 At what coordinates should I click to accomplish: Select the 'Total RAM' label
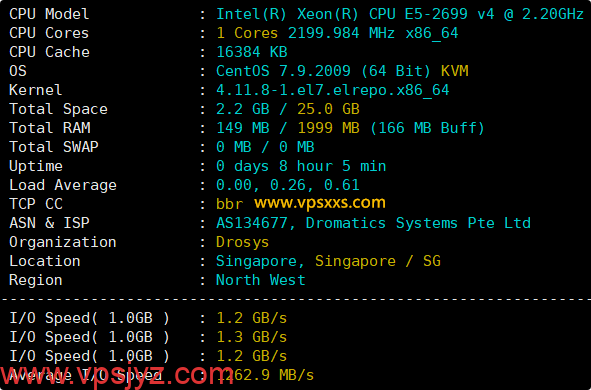49,128
